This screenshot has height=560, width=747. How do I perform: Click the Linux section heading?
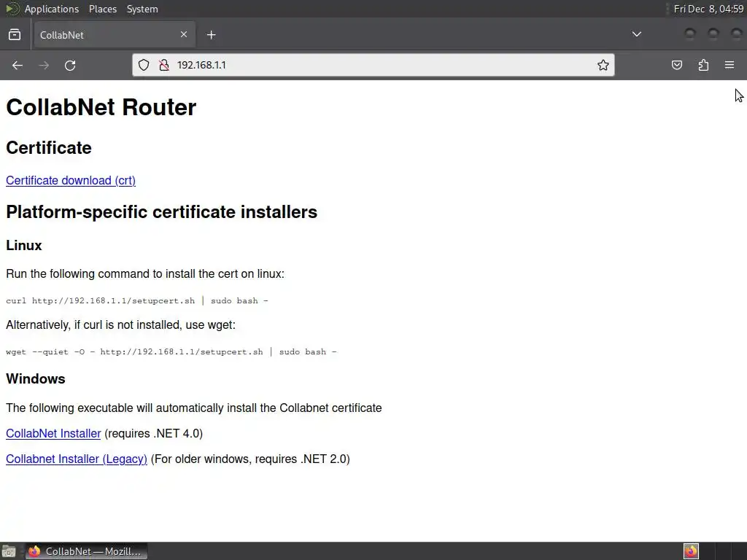pyautogui.click(x=24, y=245)
